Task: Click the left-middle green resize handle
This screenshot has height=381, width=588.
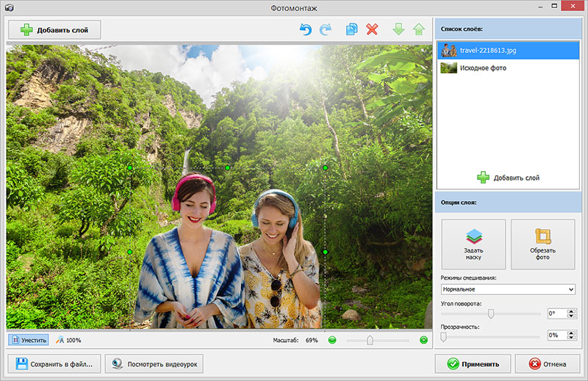Action: 130,252
